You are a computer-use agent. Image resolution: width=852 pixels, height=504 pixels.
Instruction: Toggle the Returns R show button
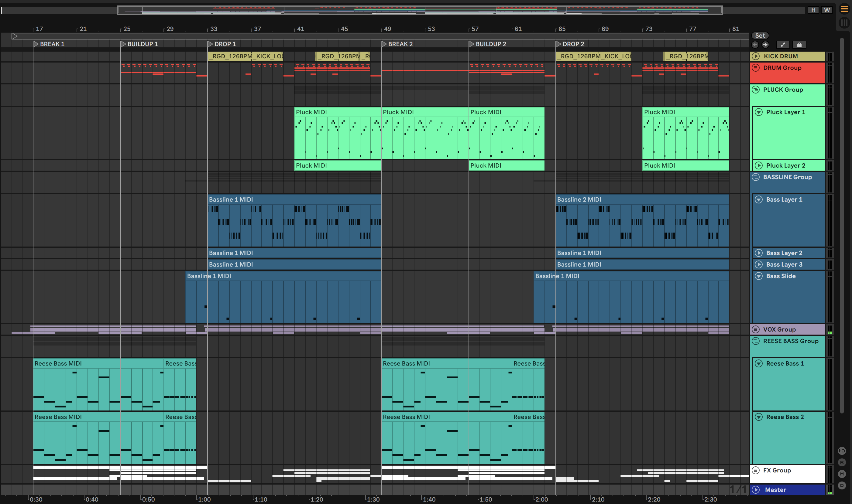(842, 462)
